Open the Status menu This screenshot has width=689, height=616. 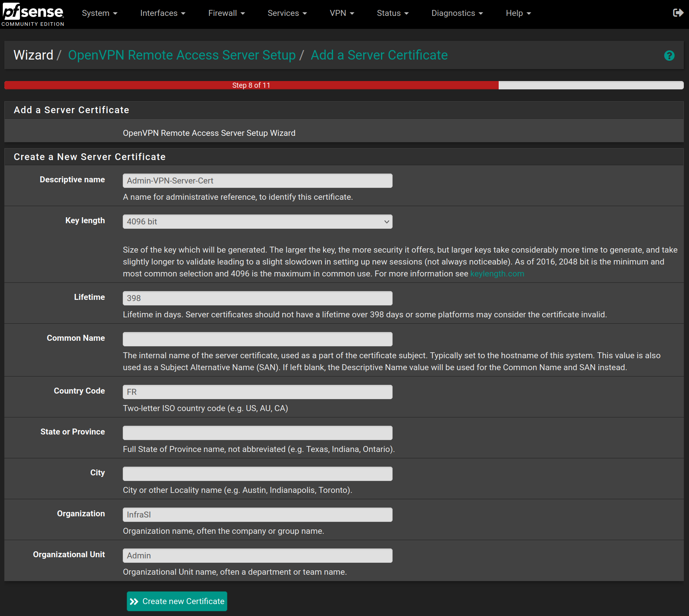tap(393, 13)
